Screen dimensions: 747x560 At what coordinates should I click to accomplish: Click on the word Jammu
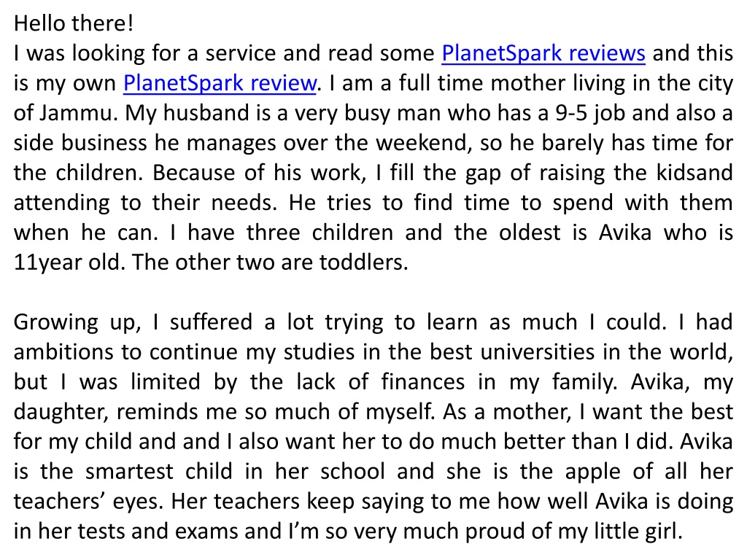coord(78,113)
